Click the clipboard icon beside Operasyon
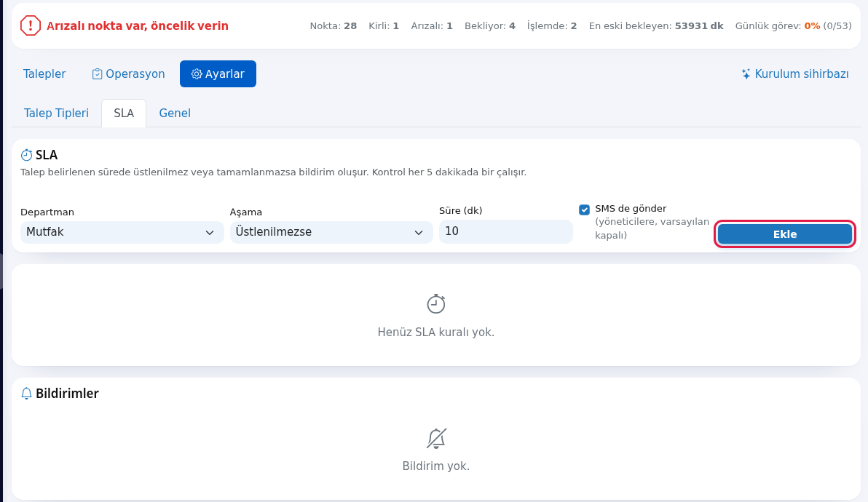The width and height of the screenshot is (868, 502). point(97,73)
